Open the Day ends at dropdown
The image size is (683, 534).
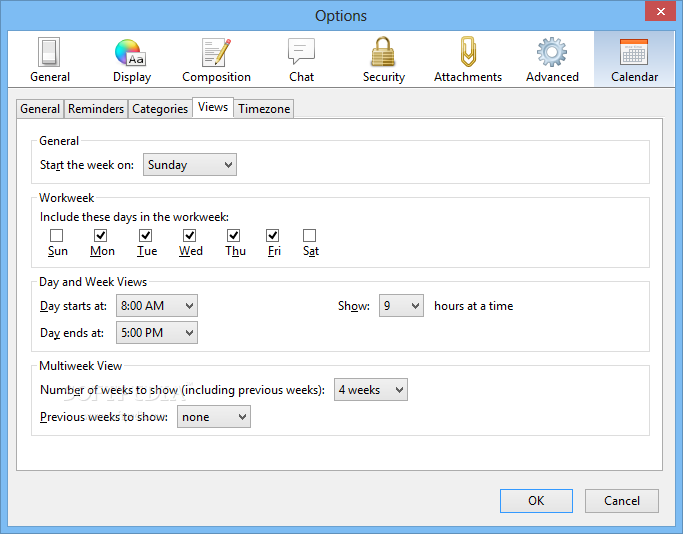(x=157, y=333)
